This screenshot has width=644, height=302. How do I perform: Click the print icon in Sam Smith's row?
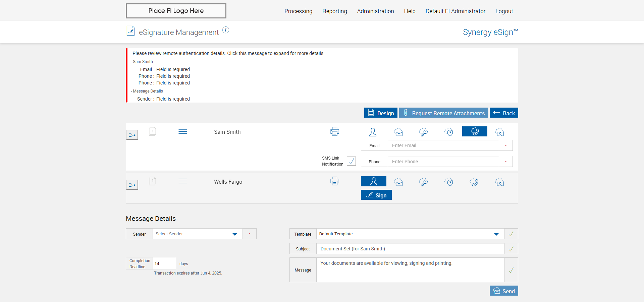click(x=334, y=132)
